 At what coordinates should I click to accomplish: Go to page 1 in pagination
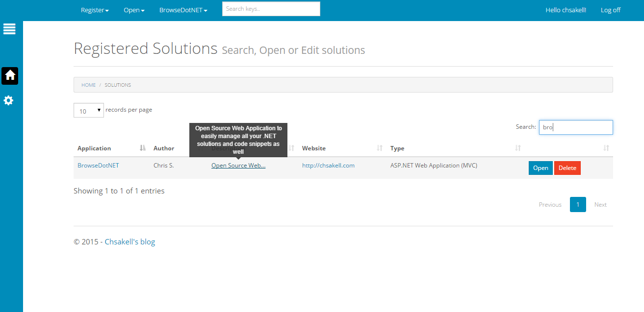[x=578, y=205]
